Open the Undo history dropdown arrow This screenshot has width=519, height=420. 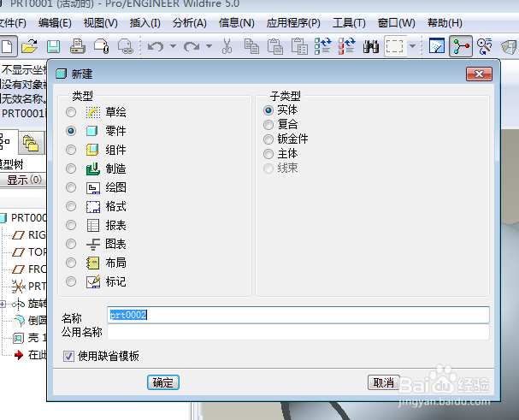[173, 46]
